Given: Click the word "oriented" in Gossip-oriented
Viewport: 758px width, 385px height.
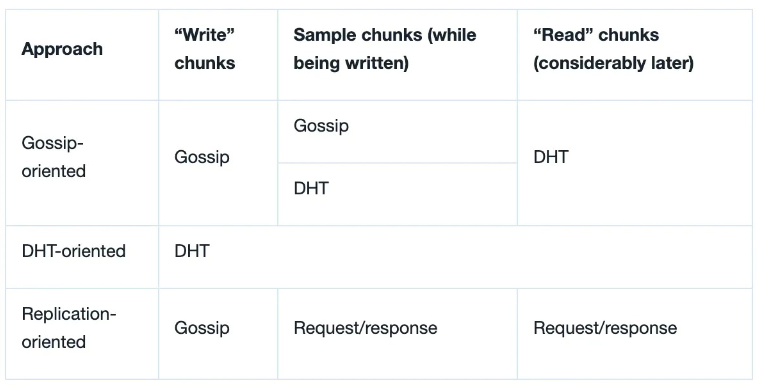Looking at the screenshot, I should (x=54, y=171).
